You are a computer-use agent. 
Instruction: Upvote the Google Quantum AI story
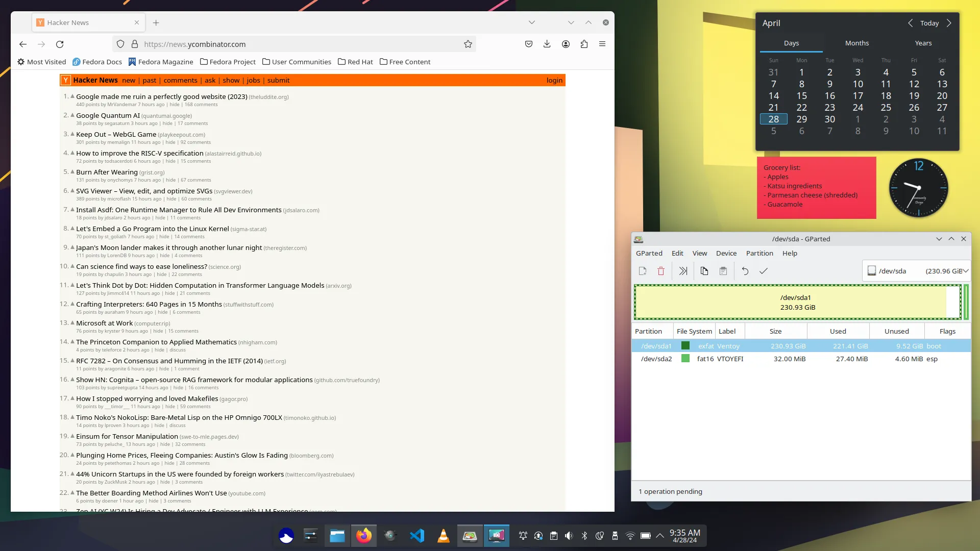tap(72, 115)
